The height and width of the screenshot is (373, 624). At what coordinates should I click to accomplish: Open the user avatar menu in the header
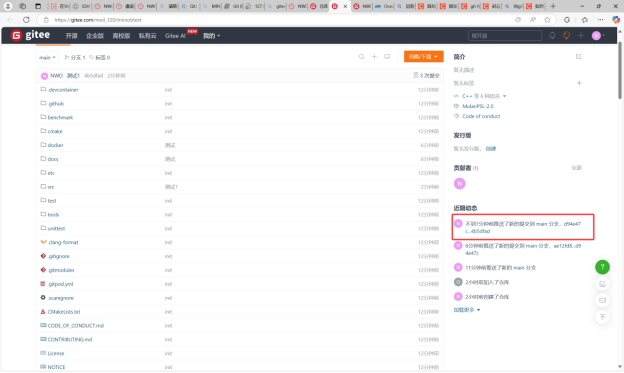tap(598, 35)
